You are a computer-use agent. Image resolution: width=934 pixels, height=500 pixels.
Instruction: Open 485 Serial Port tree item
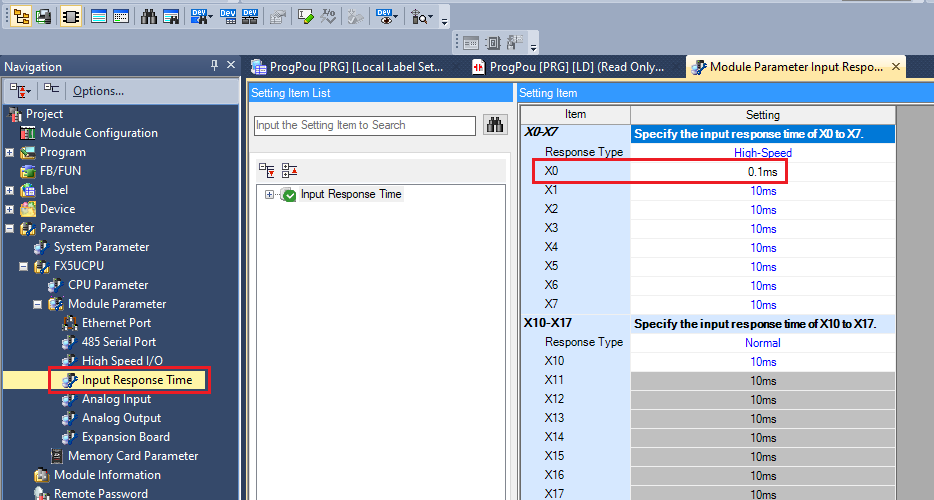(x=119, y=342)
